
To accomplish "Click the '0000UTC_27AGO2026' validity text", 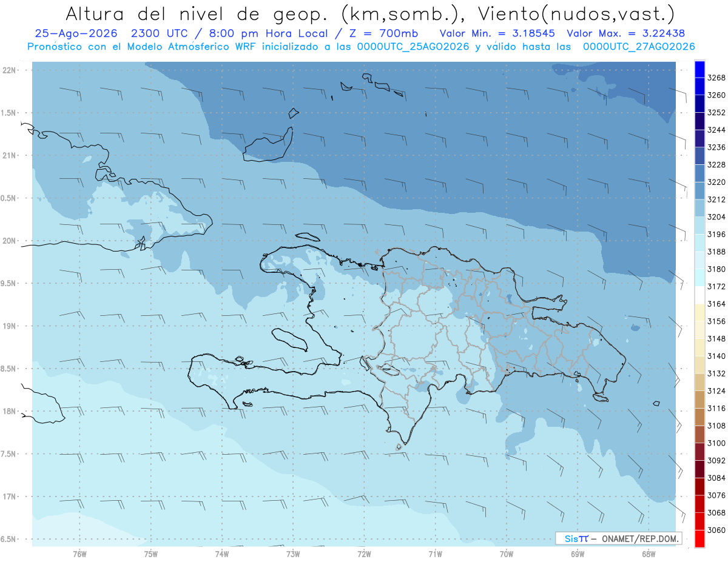I will tap(639, 47).
